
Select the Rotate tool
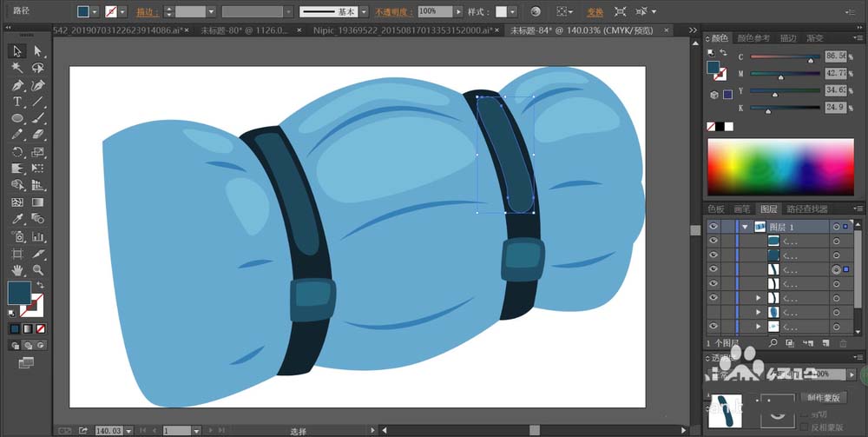pyautogui.click(x=17, y=152)
